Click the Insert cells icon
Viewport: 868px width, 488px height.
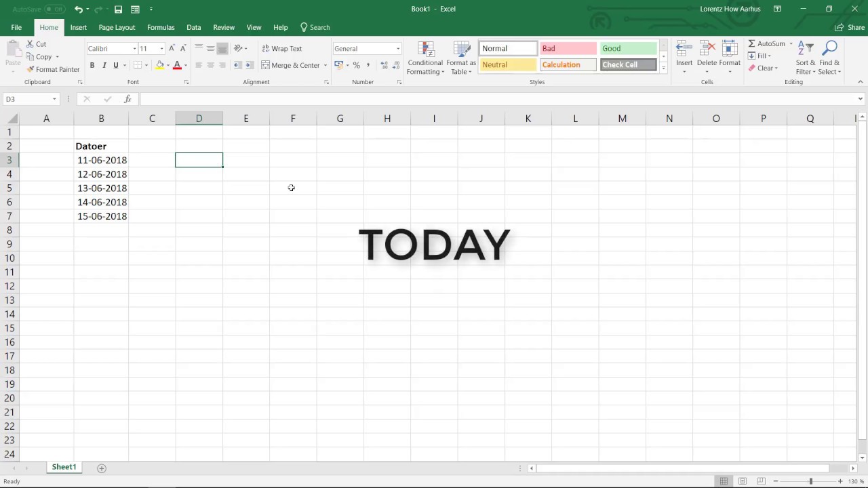point(684,49)
